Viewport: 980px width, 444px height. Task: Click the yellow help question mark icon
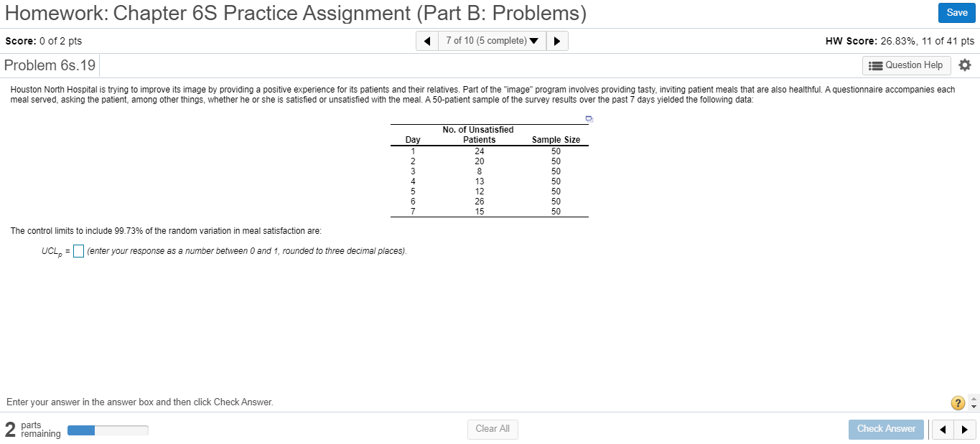click(957, 402)
